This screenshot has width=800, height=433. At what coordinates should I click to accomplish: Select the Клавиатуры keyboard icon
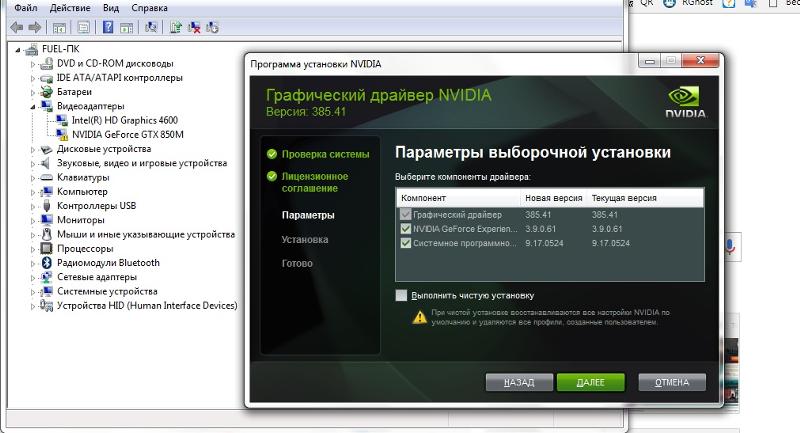point(46,177)
